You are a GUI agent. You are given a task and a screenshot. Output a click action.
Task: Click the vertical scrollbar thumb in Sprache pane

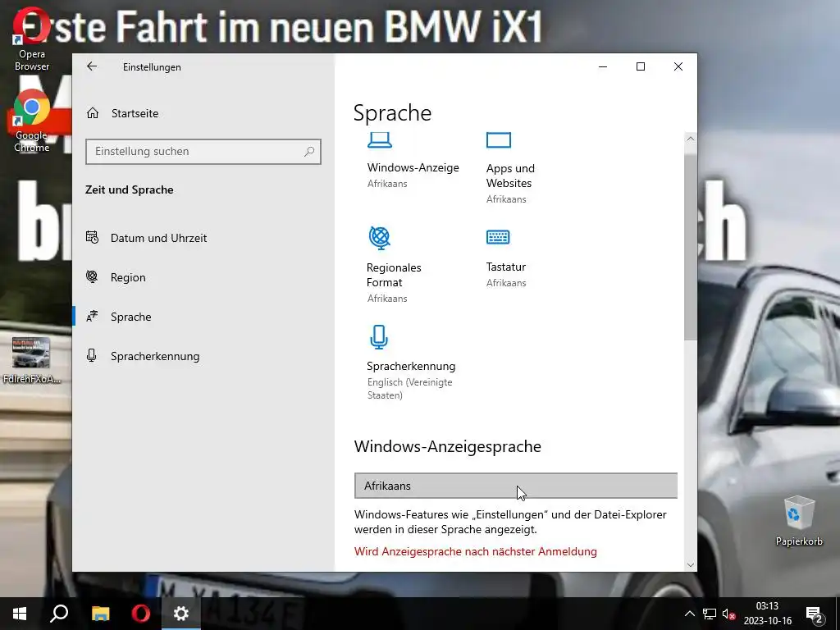[x=690, y=246]
